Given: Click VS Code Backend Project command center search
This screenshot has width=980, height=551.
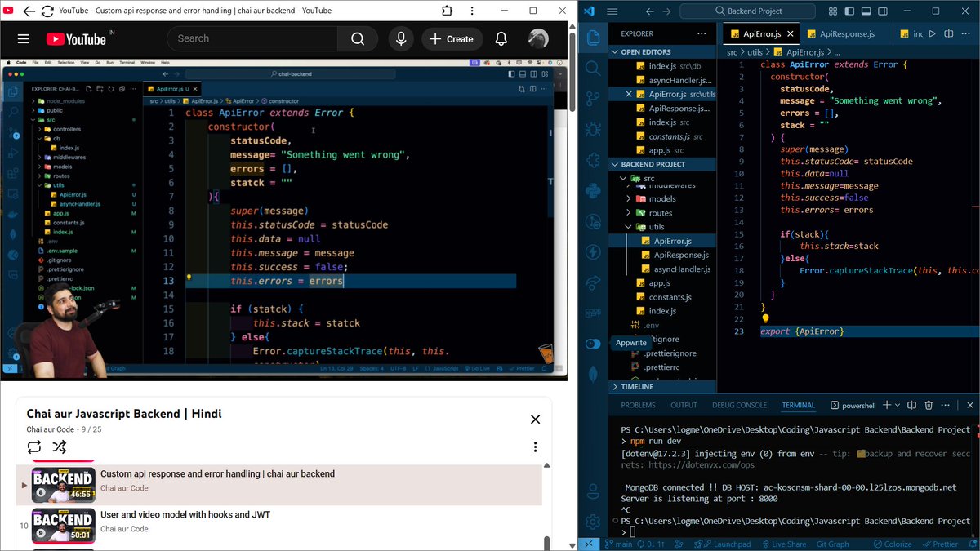Looking at the screenshot, I should click(747, 11).
